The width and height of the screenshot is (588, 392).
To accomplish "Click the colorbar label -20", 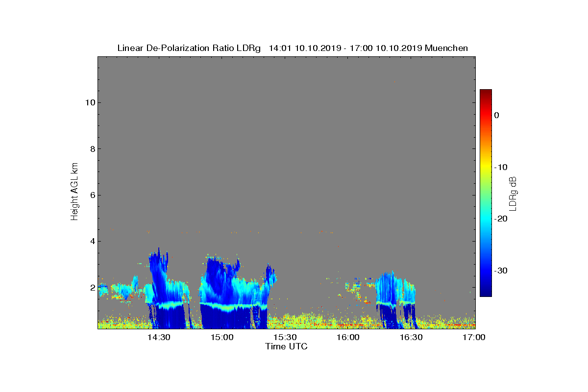I will [x=500, y=219].
